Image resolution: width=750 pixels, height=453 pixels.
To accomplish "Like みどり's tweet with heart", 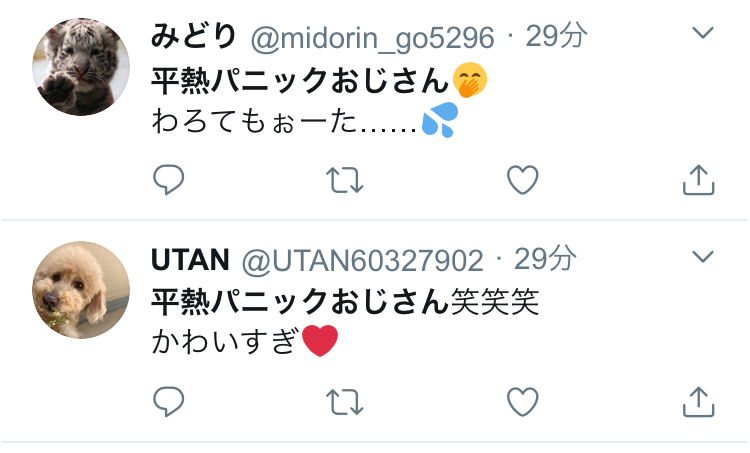I will (522, 180).
